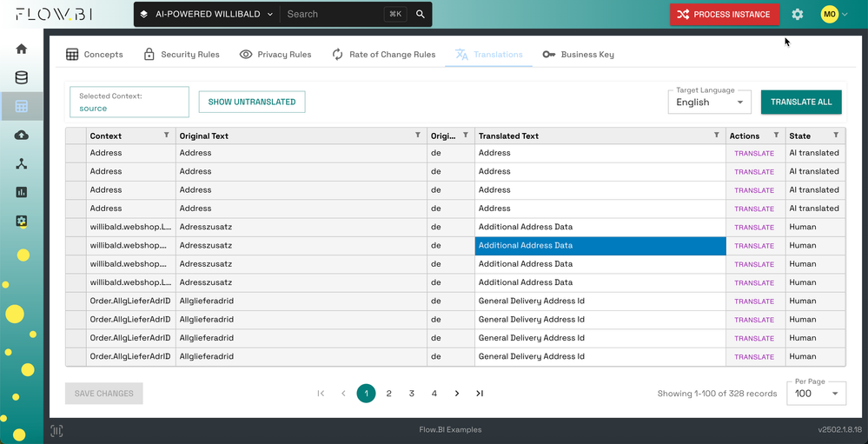Click Translate in first Address row
This screenshot has width=868, height=444.
pyautogui.click(x=754, y=153)
